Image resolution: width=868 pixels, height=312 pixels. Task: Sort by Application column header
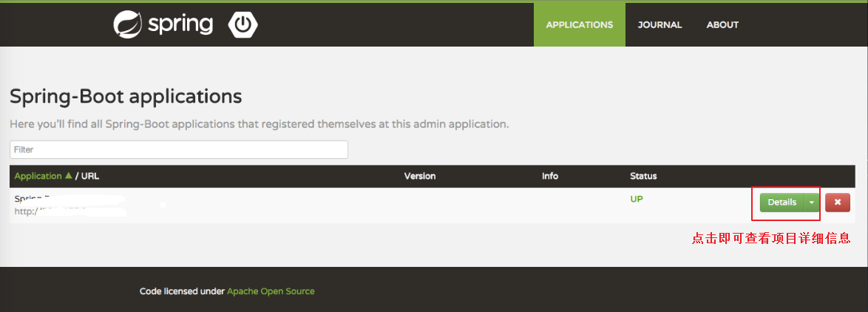click(38, 176)
